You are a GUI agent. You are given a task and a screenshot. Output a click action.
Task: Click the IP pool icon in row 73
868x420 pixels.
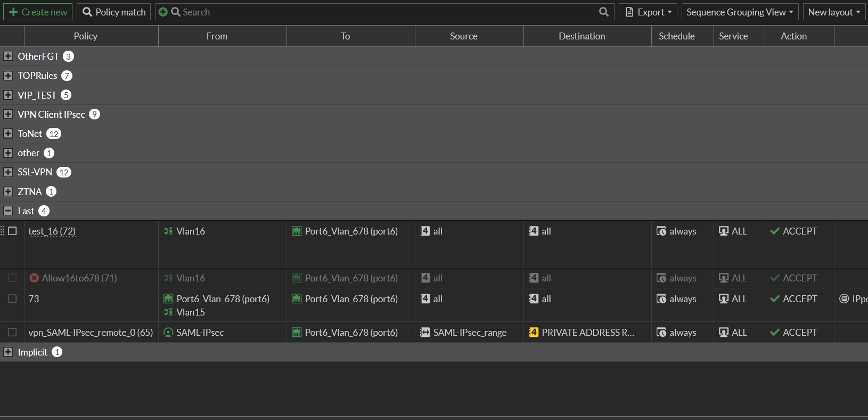coord(844,298)
